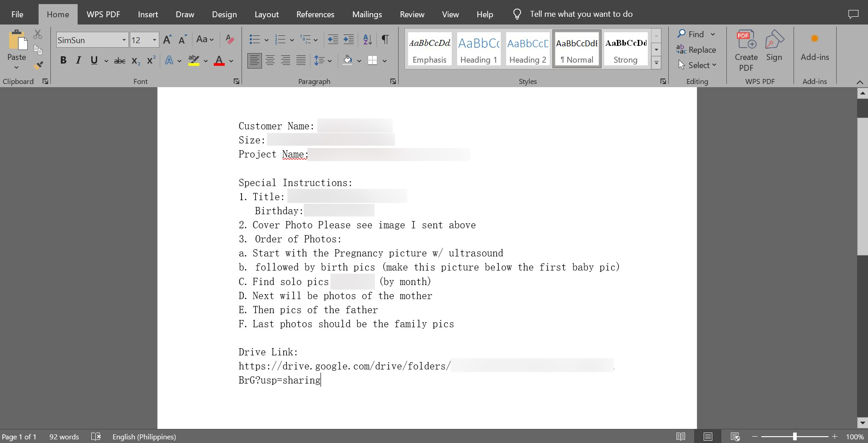Viewport: 868px width, 443px height.
Task: Open the Add-ins button
Action: click(x=815, y=47)
